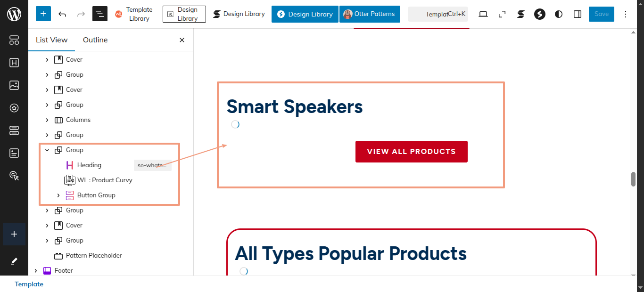Screen dimensions: 644x292
Task: Click the blue block inserter plus button
Action: point(43,14)
